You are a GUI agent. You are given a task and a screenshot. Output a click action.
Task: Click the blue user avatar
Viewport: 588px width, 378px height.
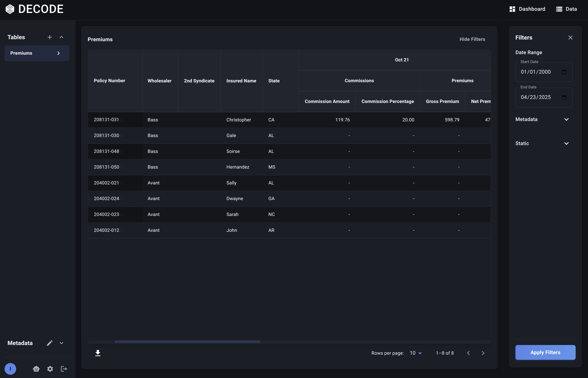pos(10,369)
